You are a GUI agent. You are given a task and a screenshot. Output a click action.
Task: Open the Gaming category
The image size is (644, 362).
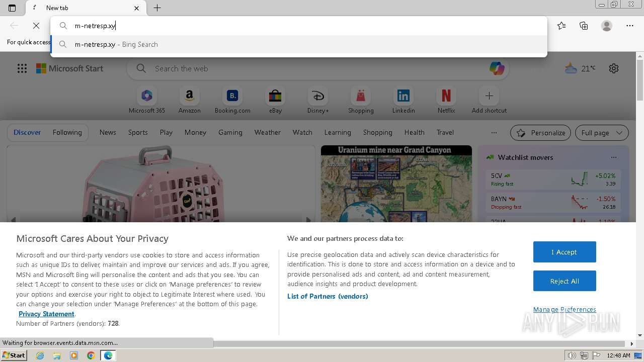pos(230,132)
